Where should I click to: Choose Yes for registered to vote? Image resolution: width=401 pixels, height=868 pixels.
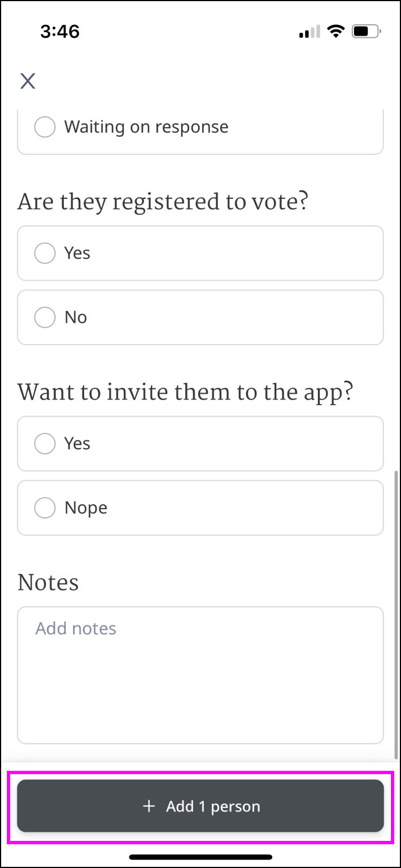pos(45,253)
